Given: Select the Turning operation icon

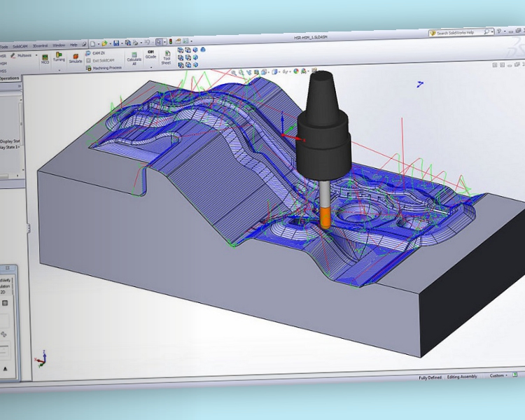Looking at the screenshot, I should coord(59,57).
